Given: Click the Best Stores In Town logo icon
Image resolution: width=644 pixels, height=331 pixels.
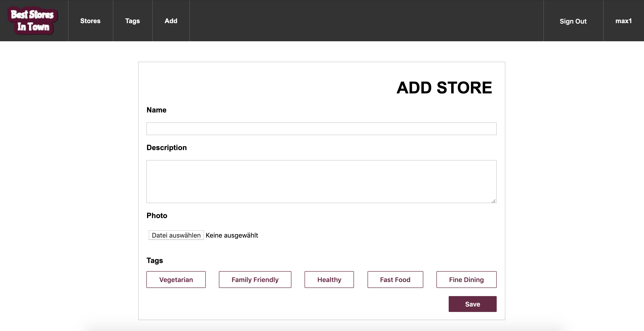Looking at the screenshot, I should [x=33, y=20].
